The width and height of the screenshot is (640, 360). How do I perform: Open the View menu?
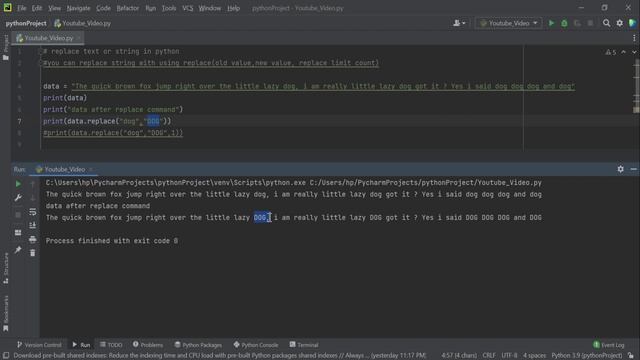(54, 8)
